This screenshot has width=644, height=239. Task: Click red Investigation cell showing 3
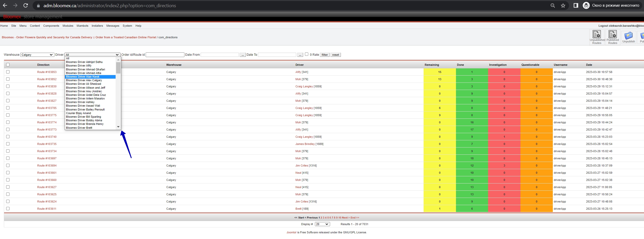(504, 166)
